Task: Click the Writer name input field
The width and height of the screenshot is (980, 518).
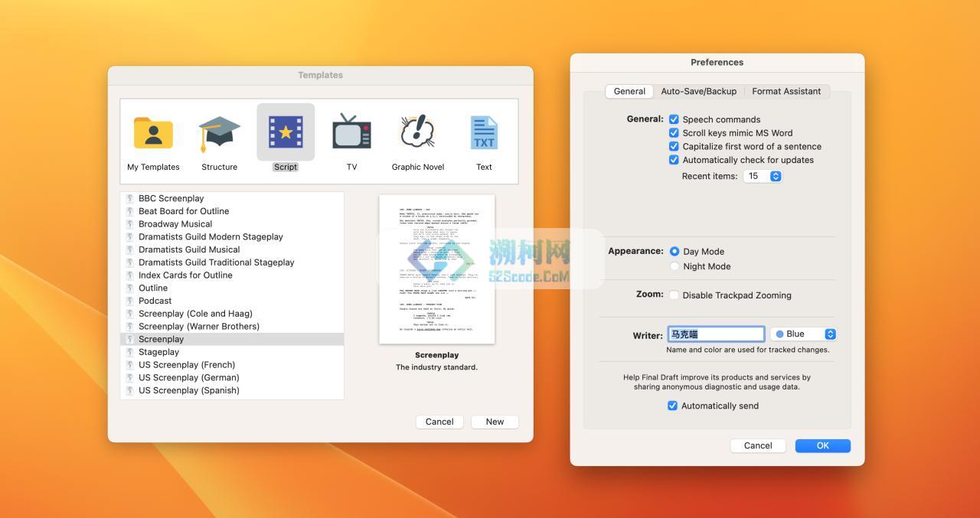Action: point(716,334)
